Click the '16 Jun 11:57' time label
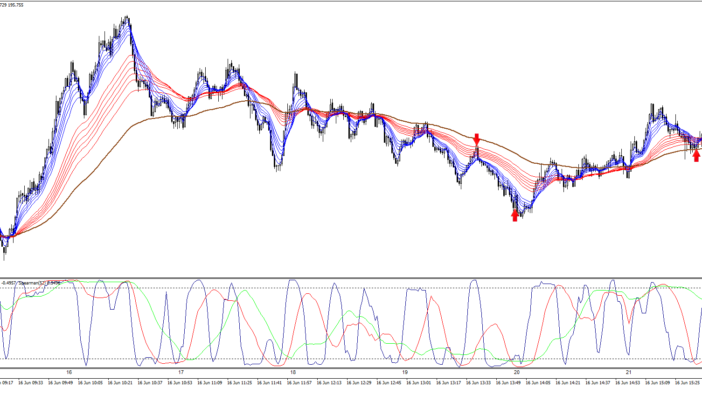 tap(300, 383)
